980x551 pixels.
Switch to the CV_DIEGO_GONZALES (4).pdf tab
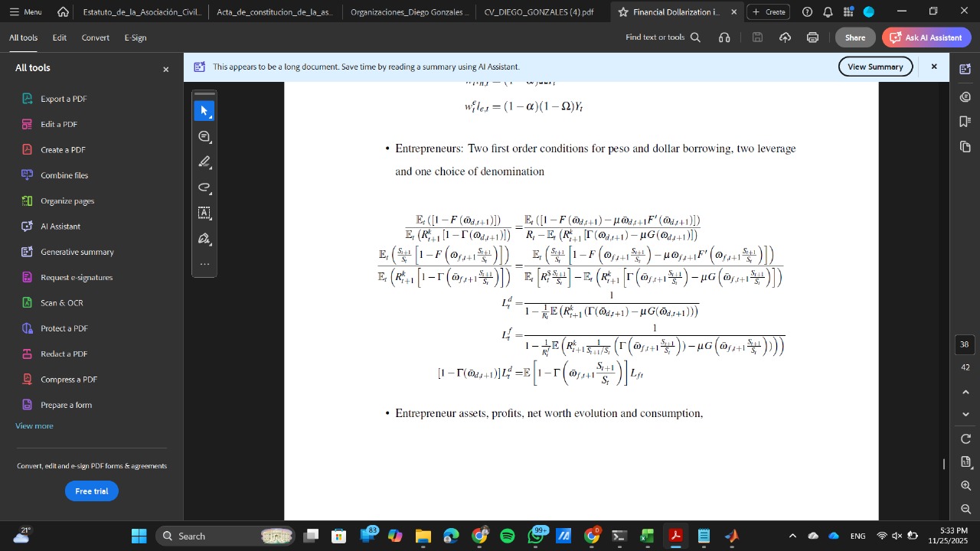(538, 12)
